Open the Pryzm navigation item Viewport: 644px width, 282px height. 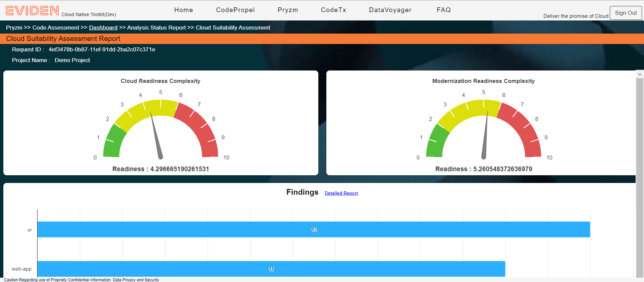(x=288, y=10)
